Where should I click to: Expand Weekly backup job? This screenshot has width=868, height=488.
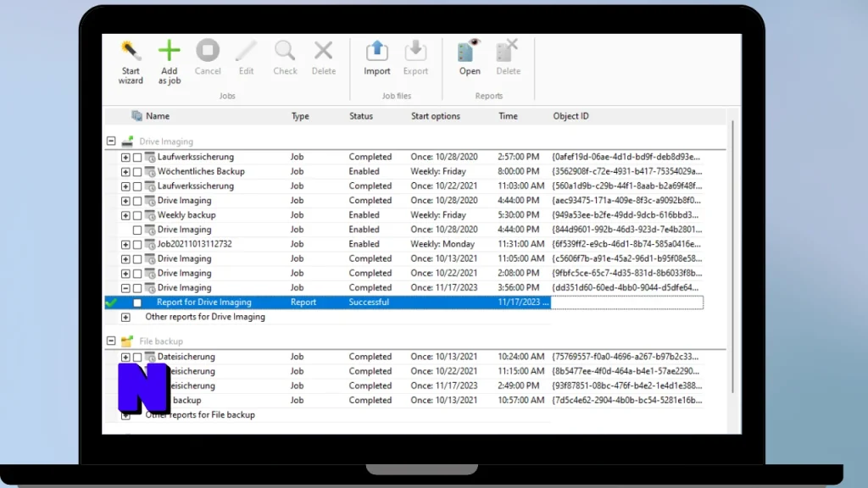pyautogui.click(x=125, y=216)
